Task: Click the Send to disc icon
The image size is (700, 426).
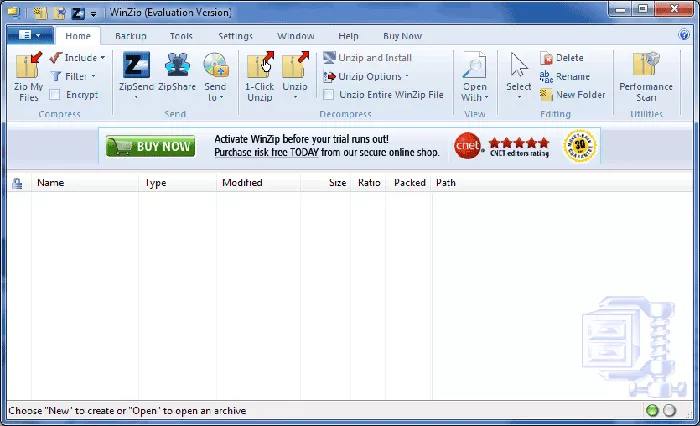Action: [216, 65]
